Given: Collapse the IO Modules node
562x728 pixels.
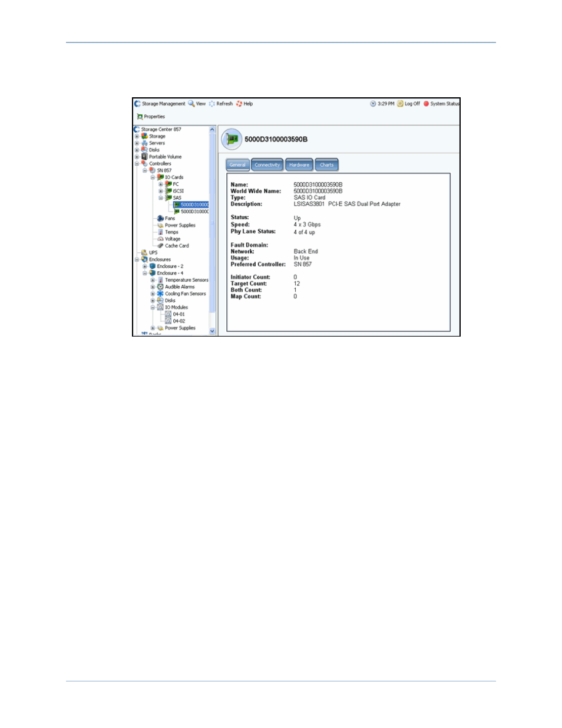Looking at the screenshot, I should coord(153,308).
